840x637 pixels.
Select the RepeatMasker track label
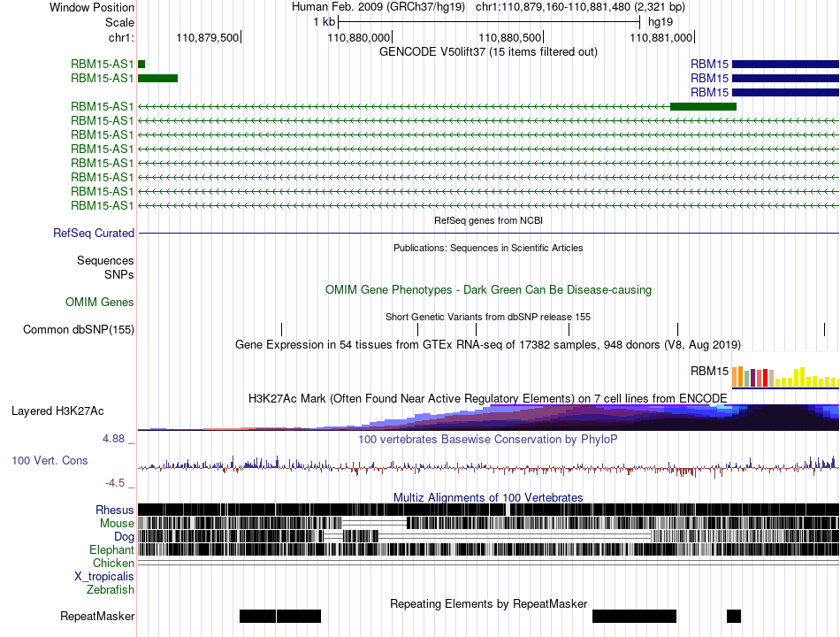point(97,617)
